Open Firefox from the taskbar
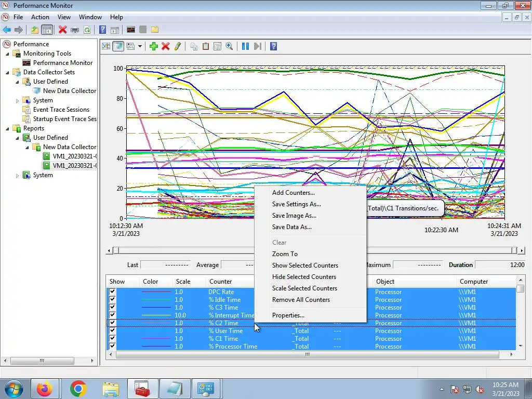 click(45, 389)
